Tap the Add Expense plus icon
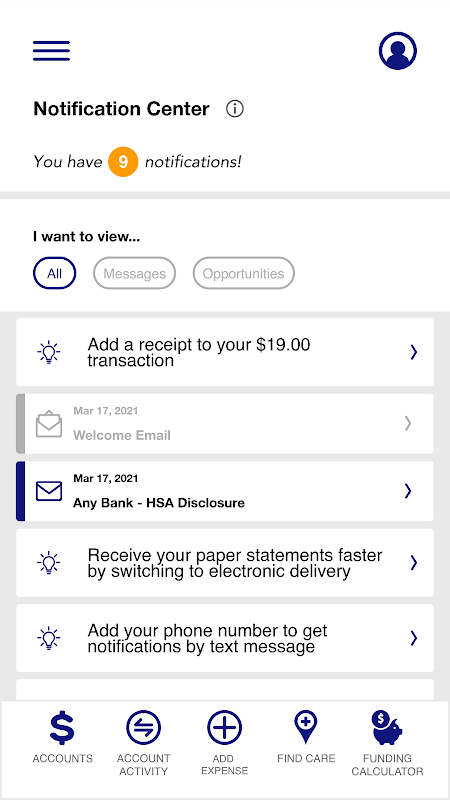Screen dimensions: 450x800 224,728
